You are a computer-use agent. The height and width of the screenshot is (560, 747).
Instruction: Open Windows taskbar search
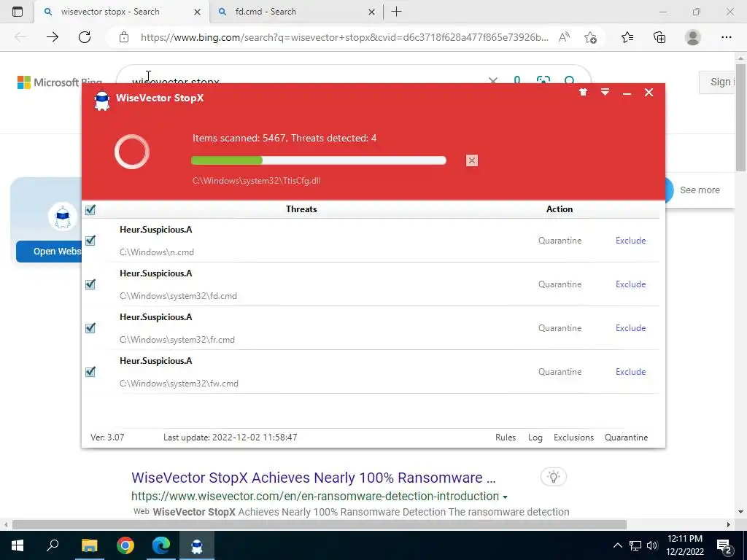[x=53, y=545]
